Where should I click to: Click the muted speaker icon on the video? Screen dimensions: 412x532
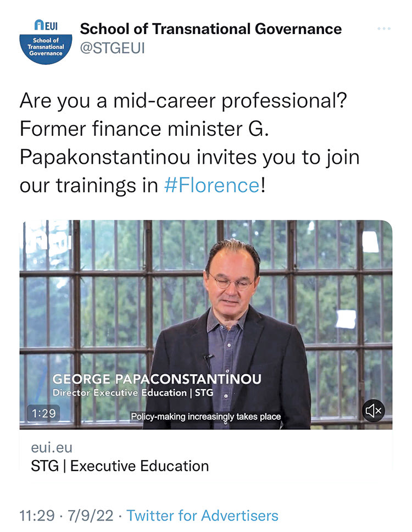(374, 409)
